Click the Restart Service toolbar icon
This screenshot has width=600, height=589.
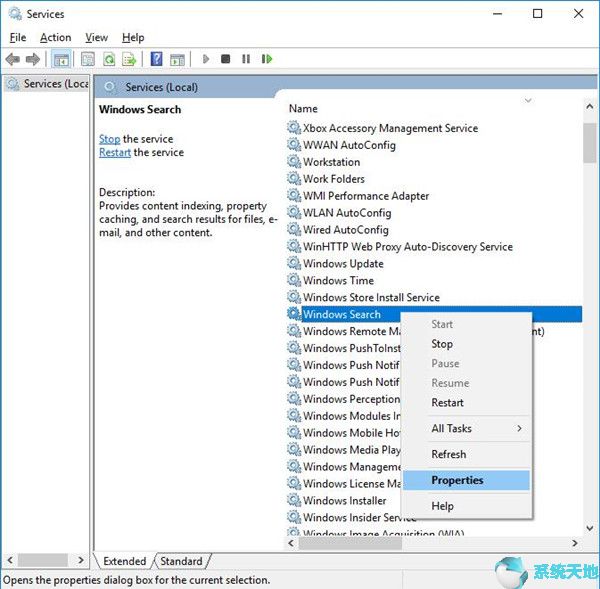[x=267, y=59]
